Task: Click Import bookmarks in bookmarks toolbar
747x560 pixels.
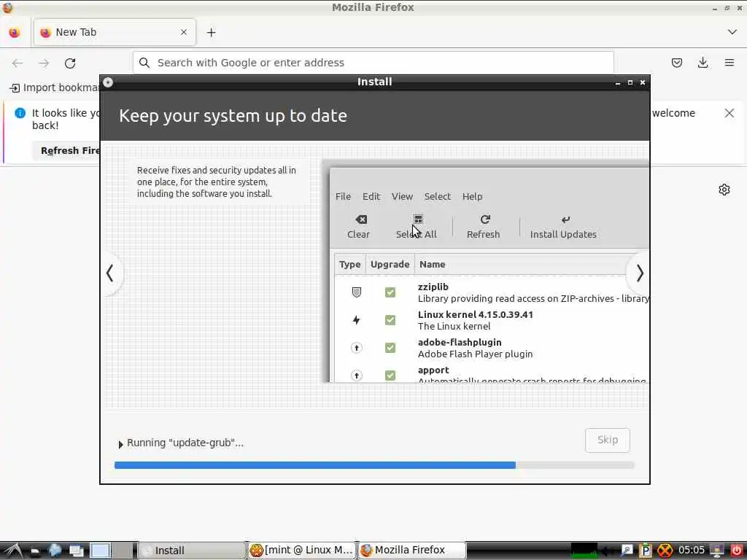Action: point(55,87)
